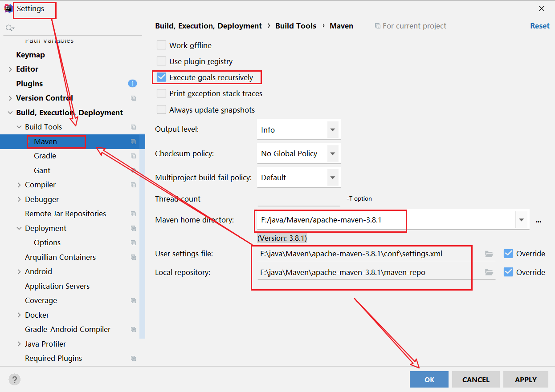Click the three-dot browse button for Maven home

pos(539,220)
